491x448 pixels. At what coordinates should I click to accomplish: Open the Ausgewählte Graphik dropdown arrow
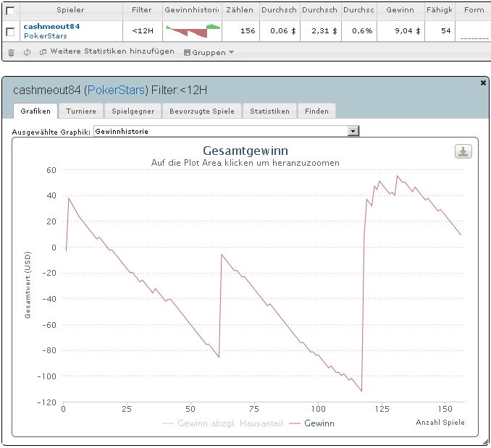click(x=353, y=131)
